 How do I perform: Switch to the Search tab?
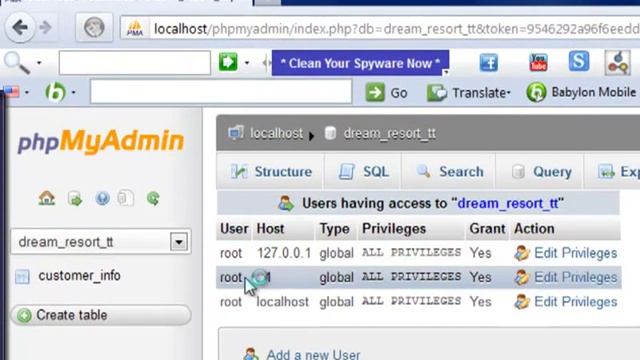(x=449, y=172)
